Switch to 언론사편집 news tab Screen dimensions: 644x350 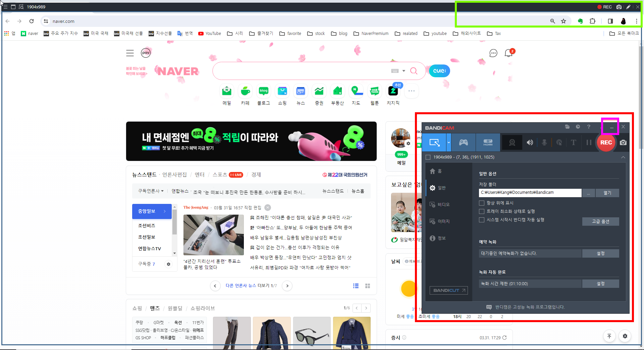pyautogui.click(x=174, y=175)
